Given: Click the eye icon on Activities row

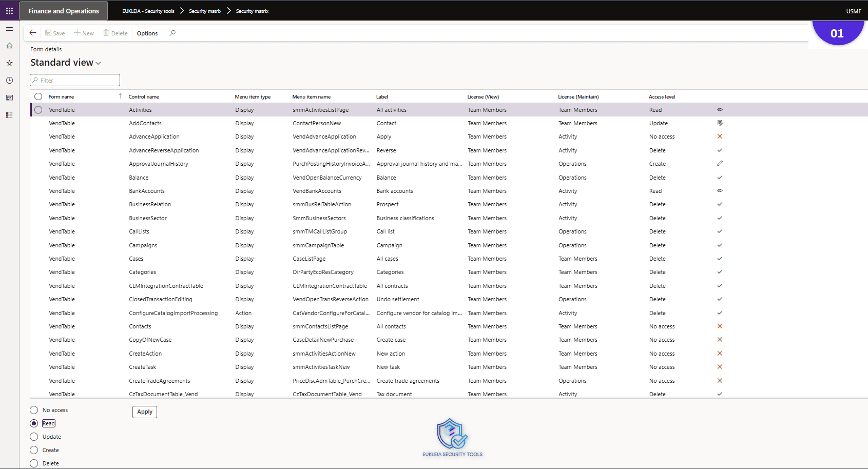Looking at the screenshot, I should 720,109.
